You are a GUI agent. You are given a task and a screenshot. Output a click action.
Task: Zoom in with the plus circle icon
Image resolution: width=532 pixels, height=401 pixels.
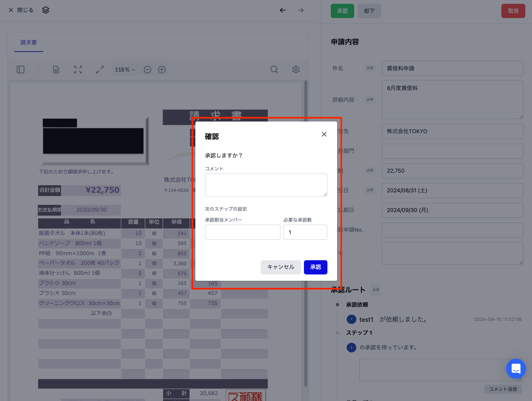pos(162,70)
